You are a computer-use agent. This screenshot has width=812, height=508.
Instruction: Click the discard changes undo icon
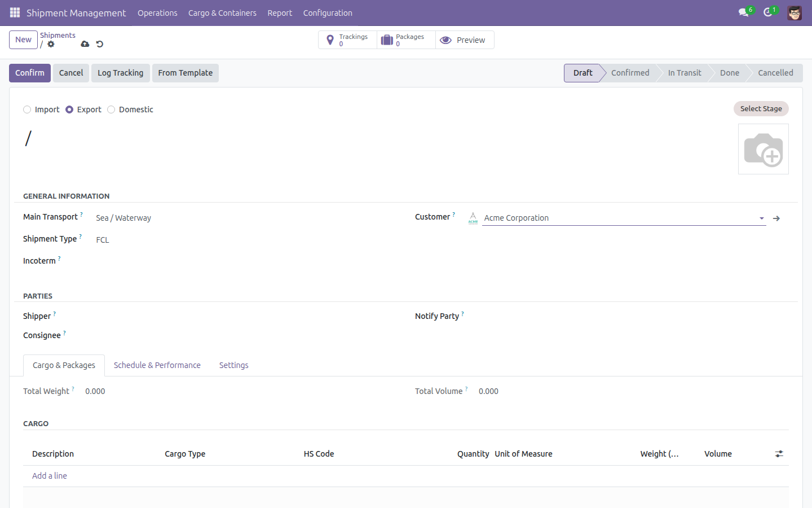point(100,44)
